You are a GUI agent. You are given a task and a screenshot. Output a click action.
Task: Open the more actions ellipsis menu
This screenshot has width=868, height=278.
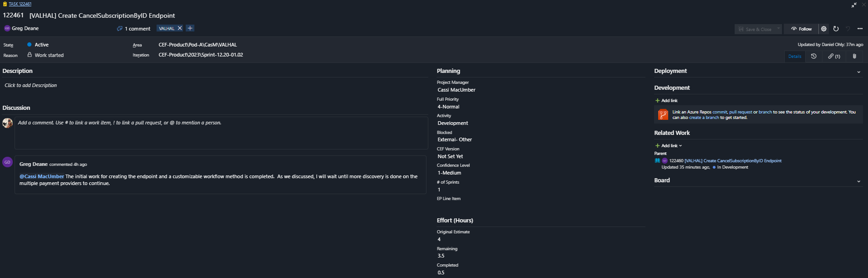860,29
